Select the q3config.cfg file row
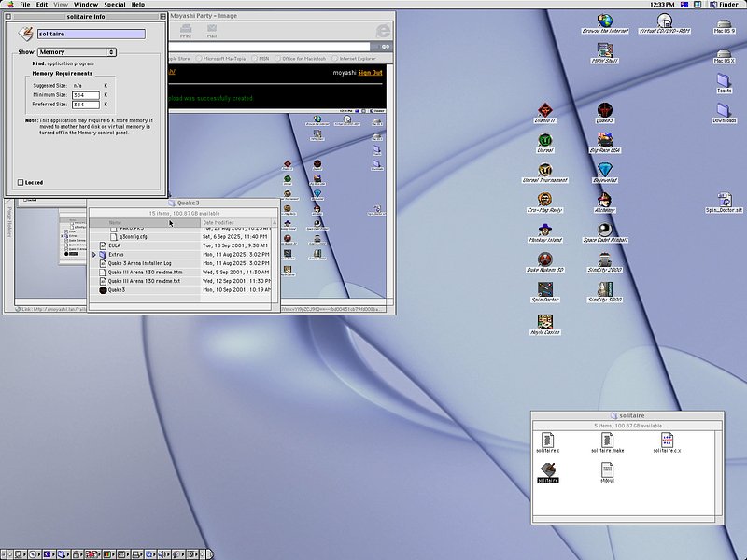Image resolution: width=747 pixels, height=560 pixels. click(x=180, y=237)
